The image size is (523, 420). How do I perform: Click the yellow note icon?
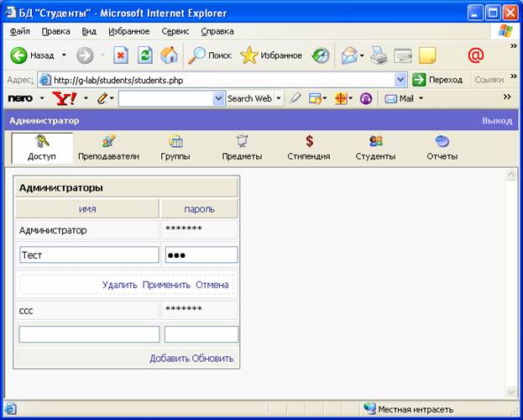(427, 55)
